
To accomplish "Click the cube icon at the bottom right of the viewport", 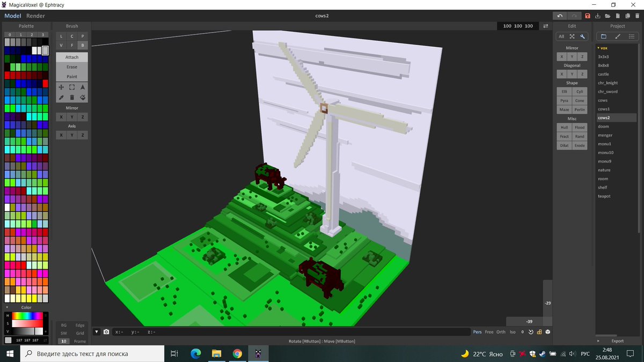I will tap(547, 332).
